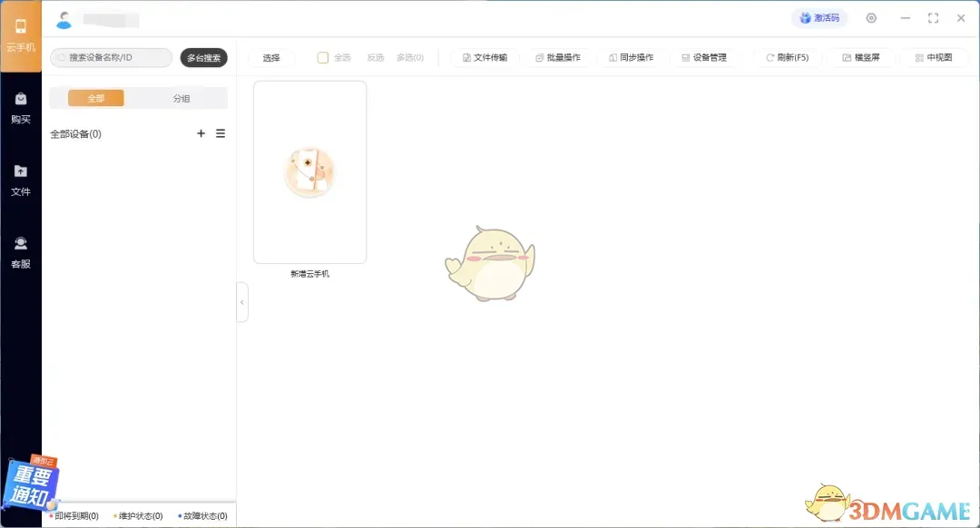Screen dimensions: 980x528
Task: Enable the 全选 select-all checkbox
Action: [322, 56]
